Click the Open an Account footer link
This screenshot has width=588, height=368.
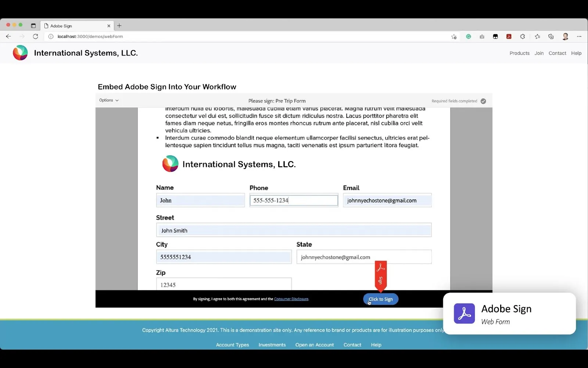click(314, 345)
